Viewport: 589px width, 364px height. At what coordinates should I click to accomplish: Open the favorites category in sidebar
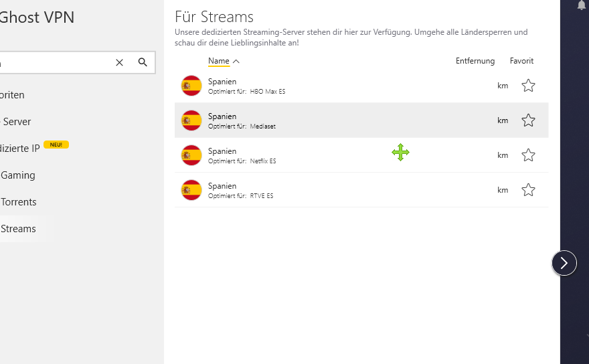(12, 95)
